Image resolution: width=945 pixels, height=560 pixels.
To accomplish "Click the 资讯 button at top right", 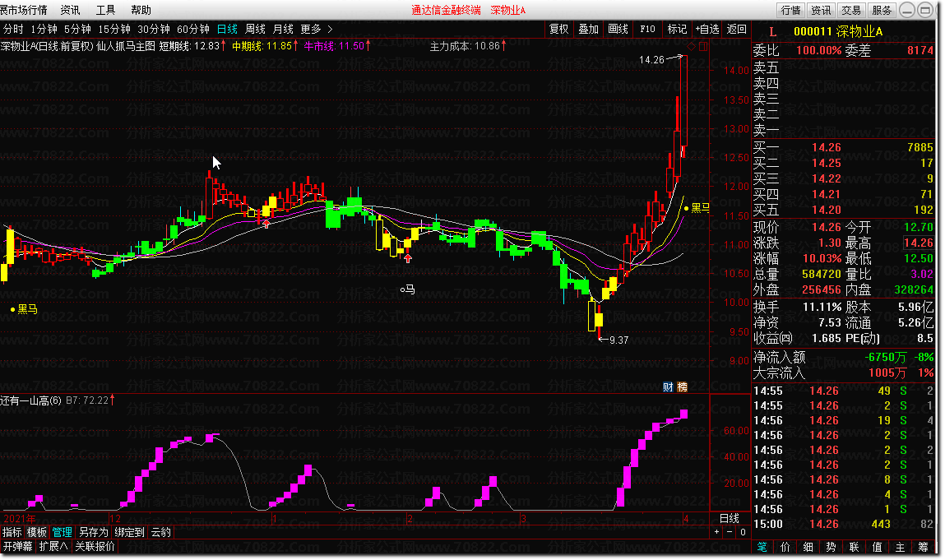I will 820,10.
